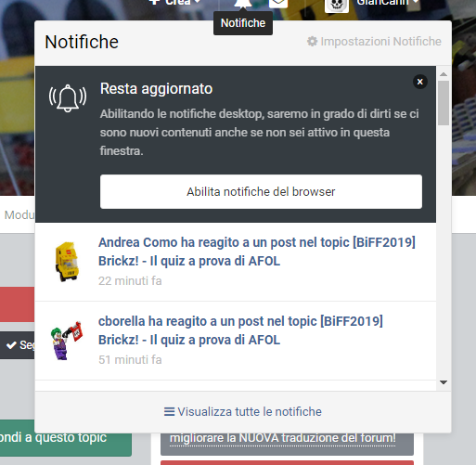Click the ringing bell icon in the banner

pyautogui.click(x=68, y=98)
